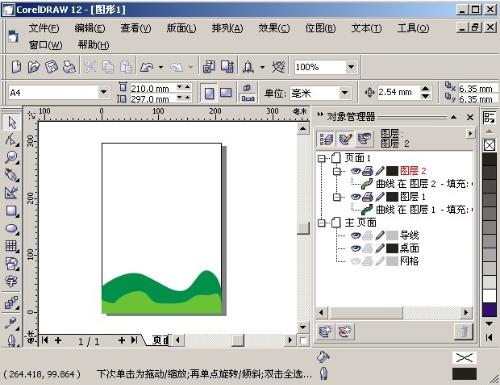
Task: Open the Application launcher dropdown arrow
Action: click(262, 67)
